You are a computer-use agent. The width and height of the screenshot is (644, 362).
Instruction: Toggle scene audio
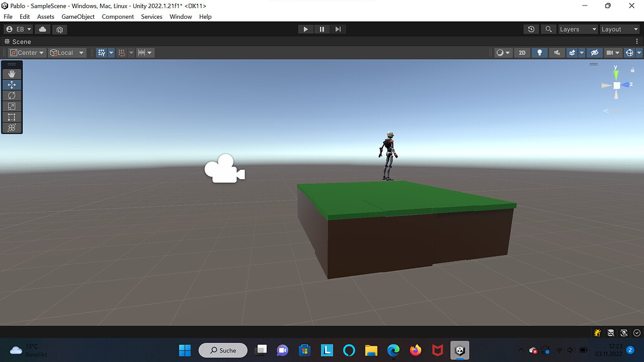[x=556, y=53]
